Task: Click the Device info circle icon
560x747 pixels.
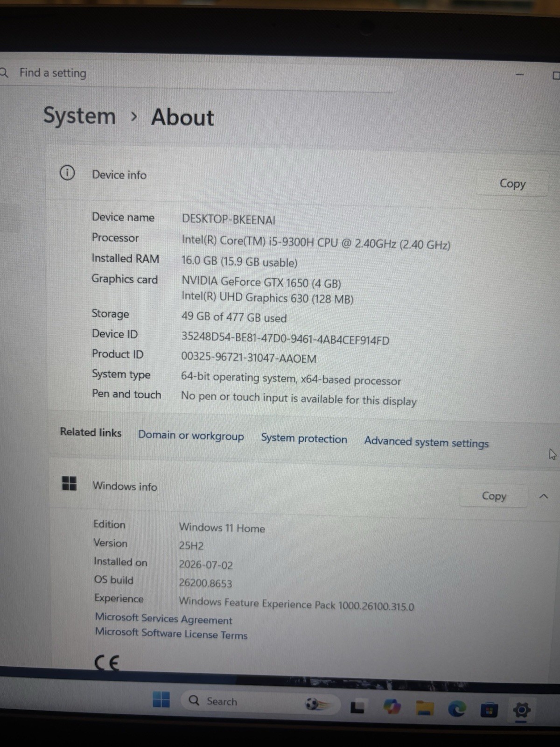Action: click(67, 173)
